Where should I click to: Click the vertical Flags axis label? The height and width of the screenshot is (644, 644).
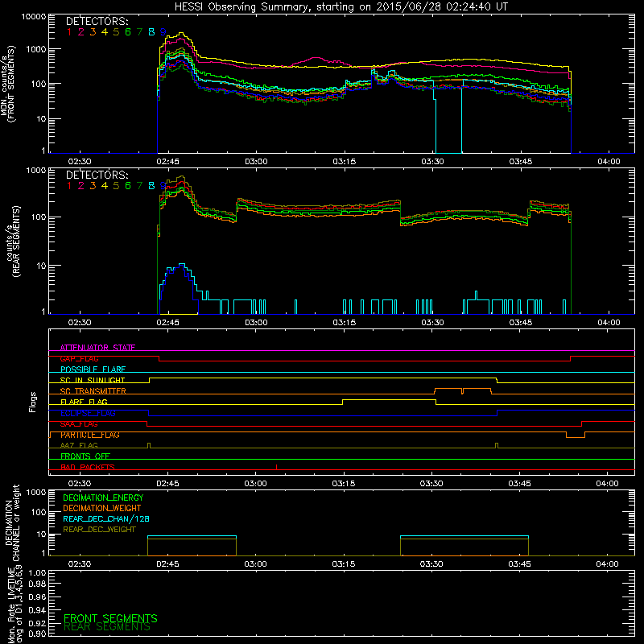[33, 402]
